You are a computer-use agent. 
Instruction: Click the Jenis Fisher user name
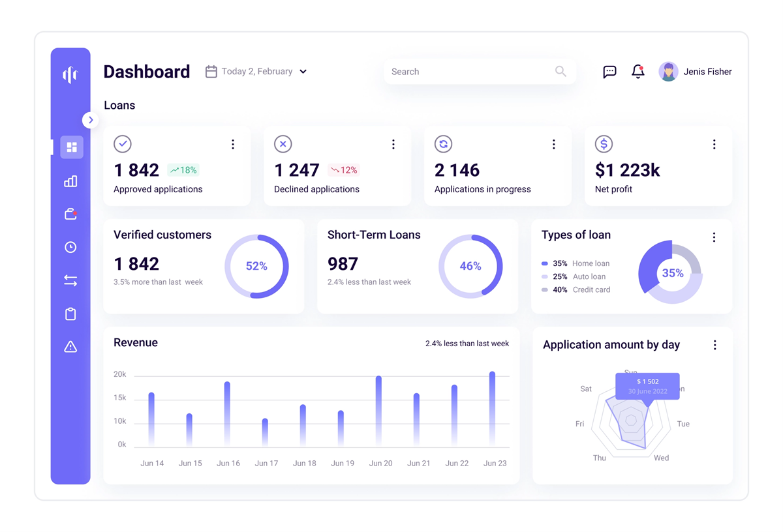(x=707, y=72)
